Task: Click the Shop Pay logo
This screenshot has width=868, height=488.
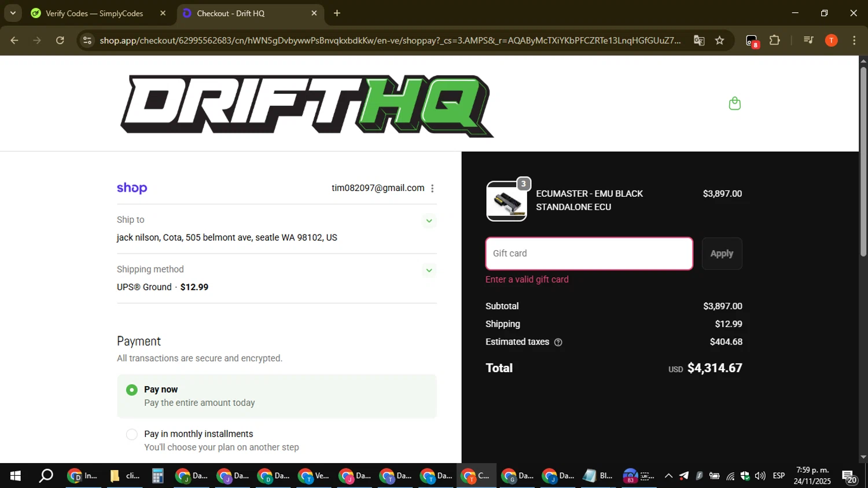Action: (132, 188)
